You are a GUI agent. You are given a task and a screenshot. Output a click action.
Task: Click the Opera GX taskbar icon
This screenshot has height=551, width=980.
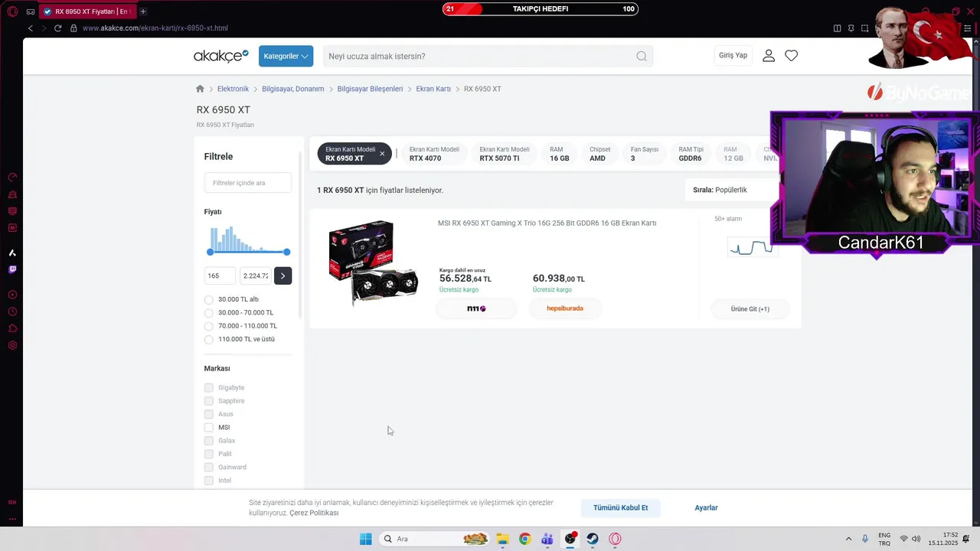coord(615,539)
